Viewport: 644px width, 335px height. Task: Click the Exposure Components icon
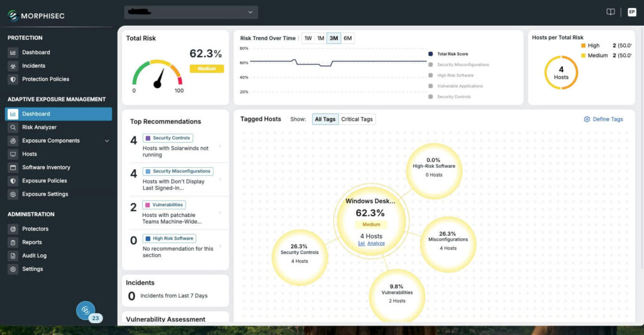[x=13, y=141]
